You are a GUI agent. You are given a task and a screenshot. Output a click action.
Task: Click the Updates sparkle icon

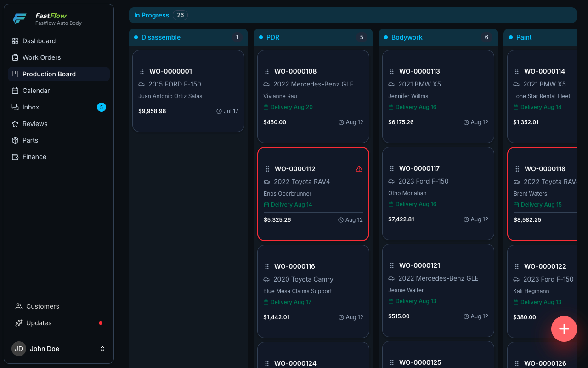coord(19,323)
